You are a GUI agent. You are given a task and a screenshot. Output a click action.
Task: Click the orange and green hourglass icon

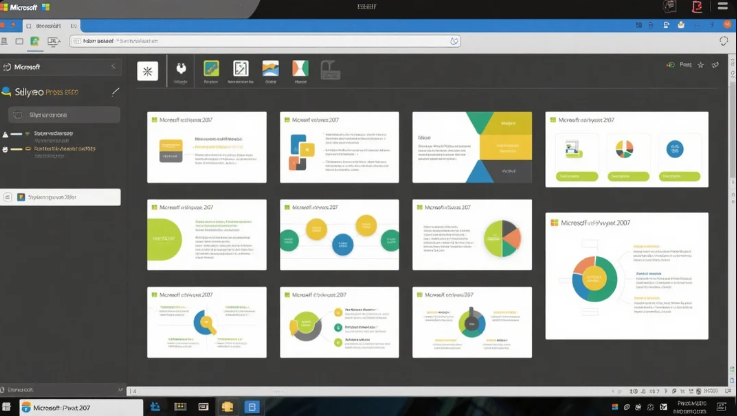300,68
